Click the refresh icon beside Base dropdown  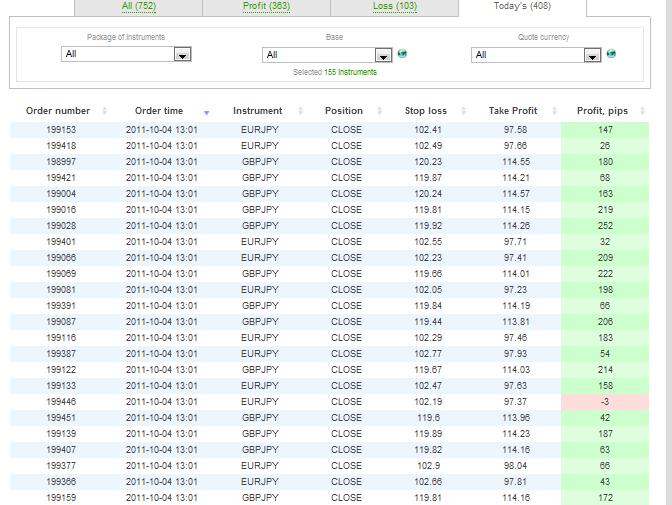[402, 54]
